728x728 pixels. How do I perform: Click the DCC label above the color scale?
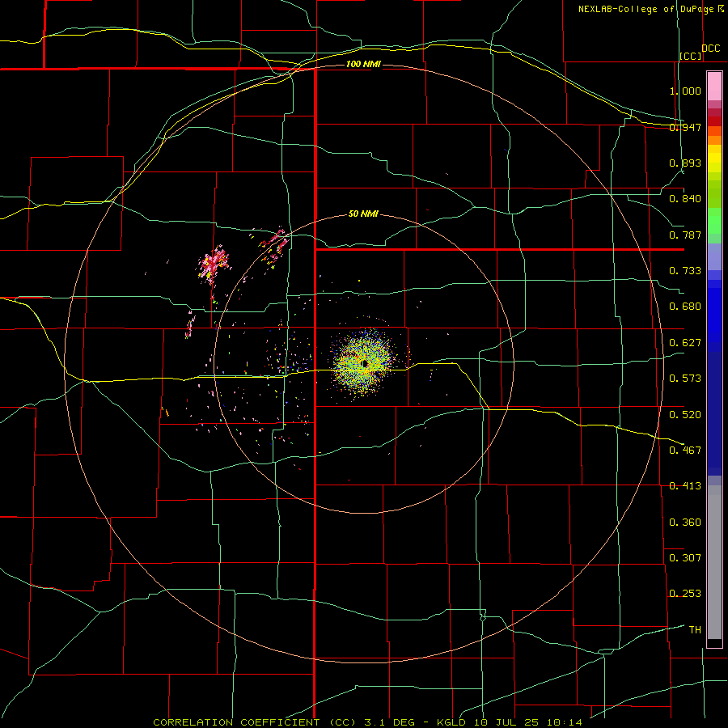pos(710,49)
